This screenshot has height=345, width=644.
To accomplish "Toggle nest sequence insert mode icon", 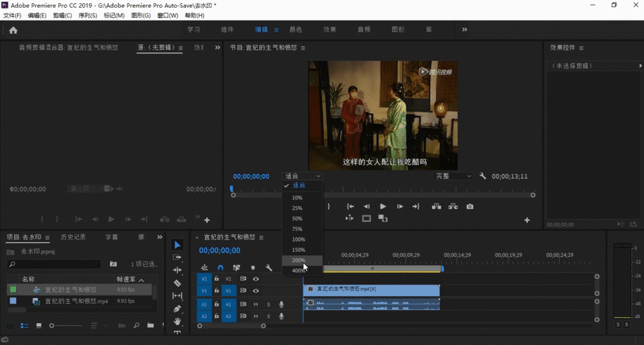I will click(x=204, y=268).
